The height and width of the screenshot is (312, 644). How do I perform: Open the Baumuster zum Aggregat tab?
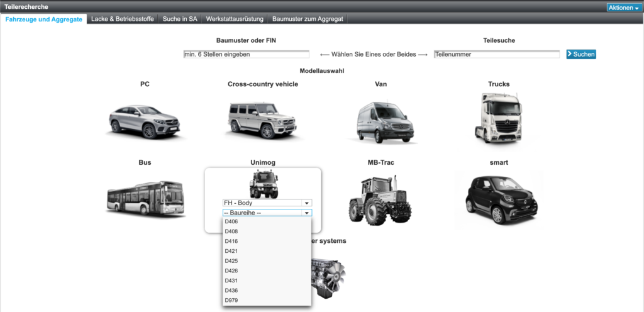point(308,19)
